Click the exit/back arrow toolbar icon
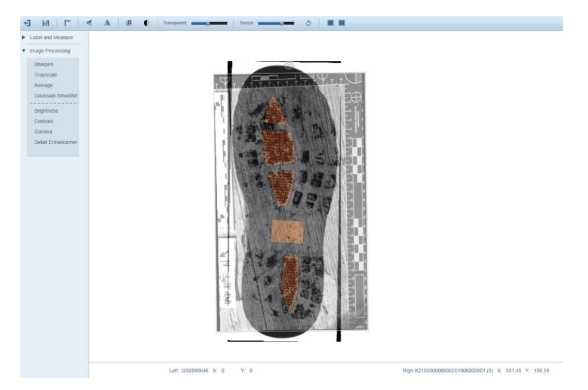588x390 pixels. coord(27,23)
